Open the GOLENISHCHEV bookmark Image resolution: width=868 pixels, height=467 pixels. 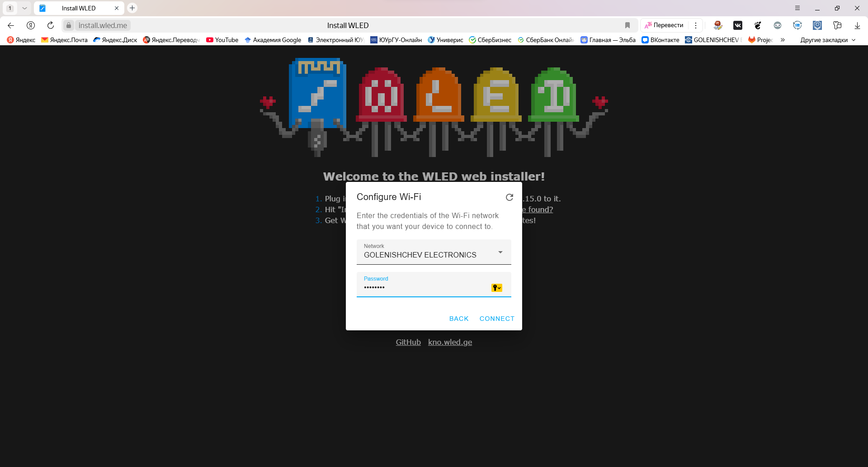click(x=713, y=40)
